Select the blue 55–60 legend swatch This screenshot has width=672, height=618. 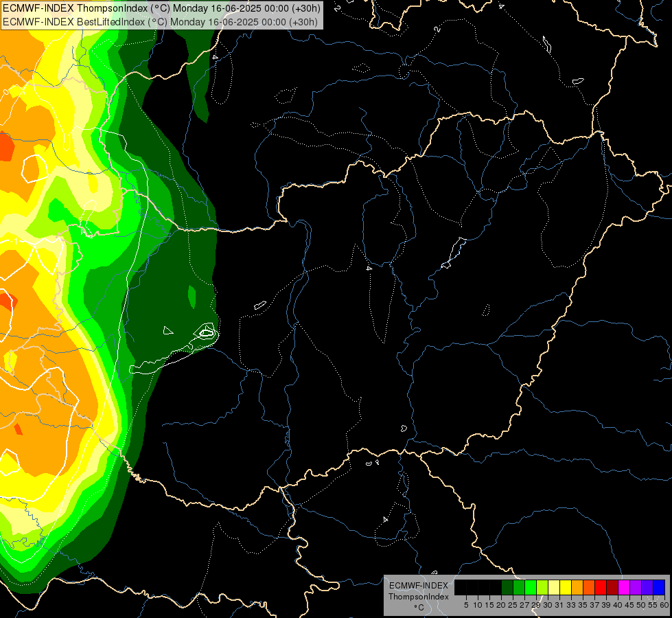click(659, 587)
